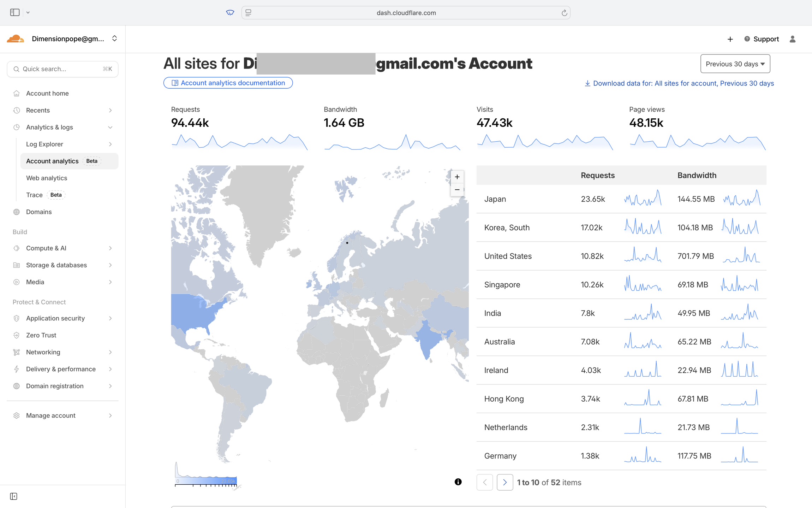Image resolution: width=812 pixels, height=508 pixels.
Task: Open the Previous 30 days dropdown
Action: click(x=735, y=64)
